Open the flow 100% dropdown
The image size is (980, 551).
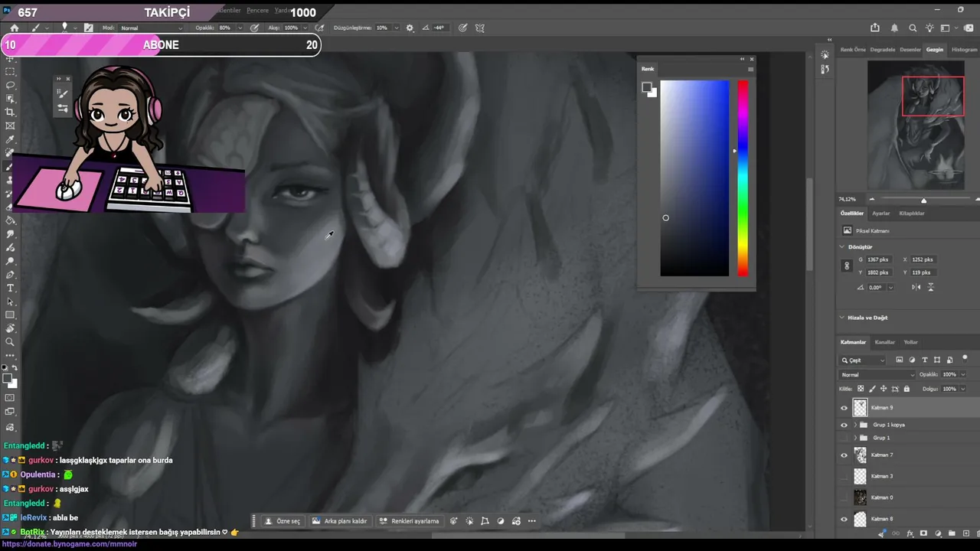306,28
